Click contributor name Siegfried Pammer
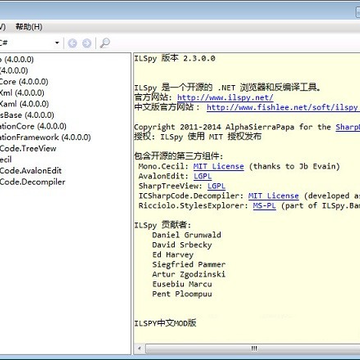This screenshot has height=360, width=360. click(189, 265)
